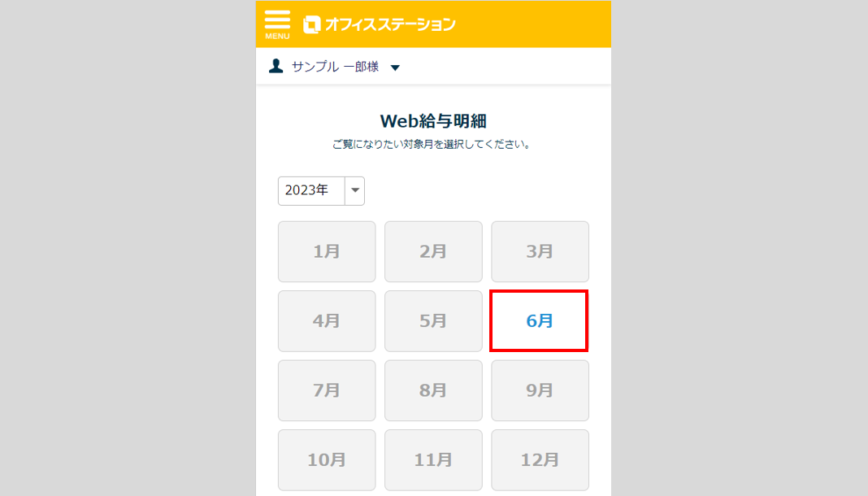Select the 8月 month tile

click(433, 390)
